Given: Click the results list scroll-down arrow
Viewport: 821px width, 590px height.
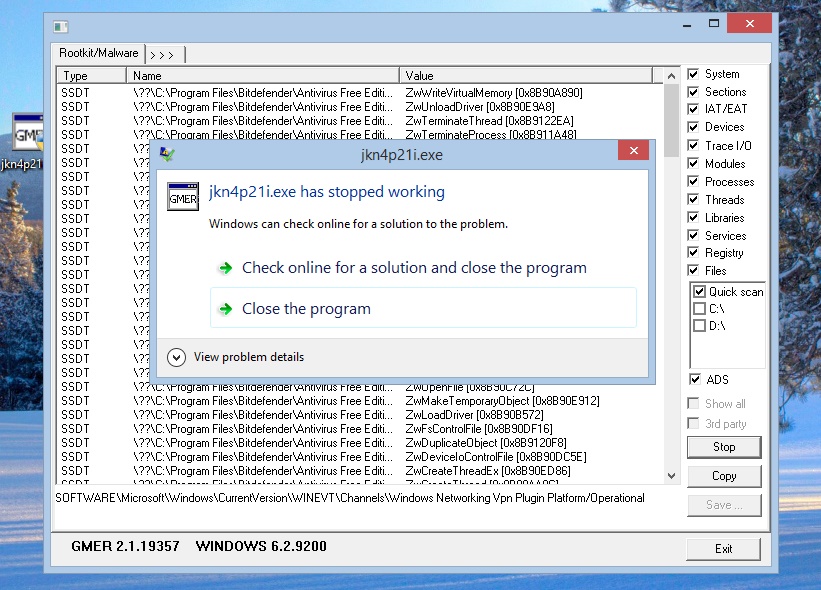Looking at the screenshot, I should [x=671, y=476].
